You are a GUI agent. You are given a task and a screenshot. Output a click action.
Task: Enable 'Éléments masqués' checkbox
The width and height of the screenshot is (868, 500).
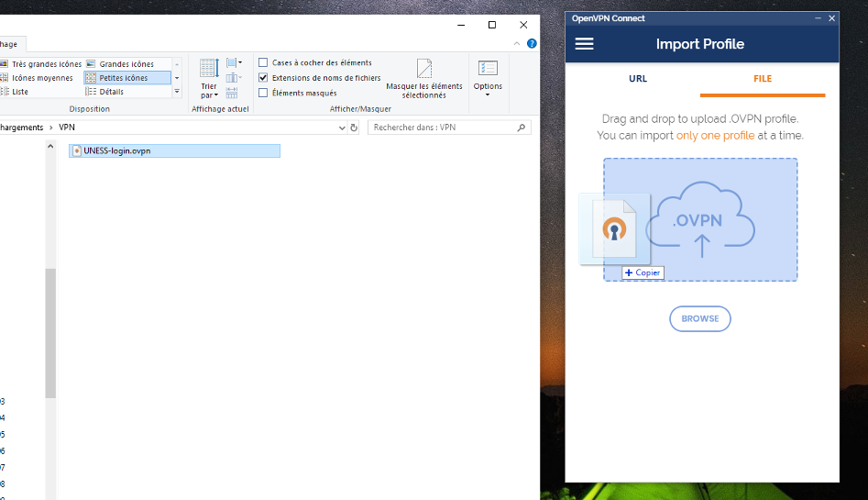263,93
